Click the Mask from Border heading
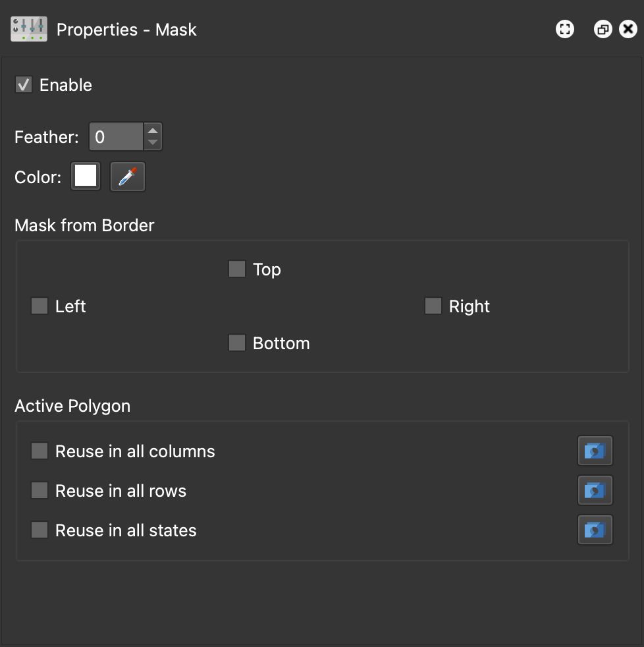This screenshot has height=647, width=644. coord(84,225)
